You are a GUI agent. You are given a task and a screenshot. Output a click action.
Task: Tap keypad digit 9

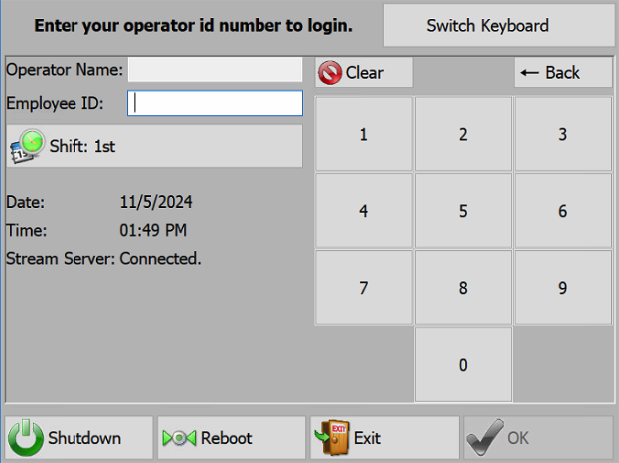[x=563, y=287]
